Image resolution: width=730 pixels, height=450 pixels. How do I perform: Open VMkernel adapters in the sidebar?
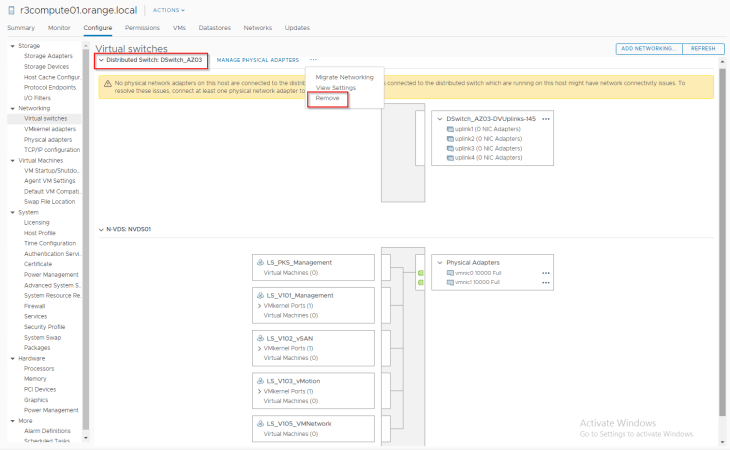coord(49,129)
